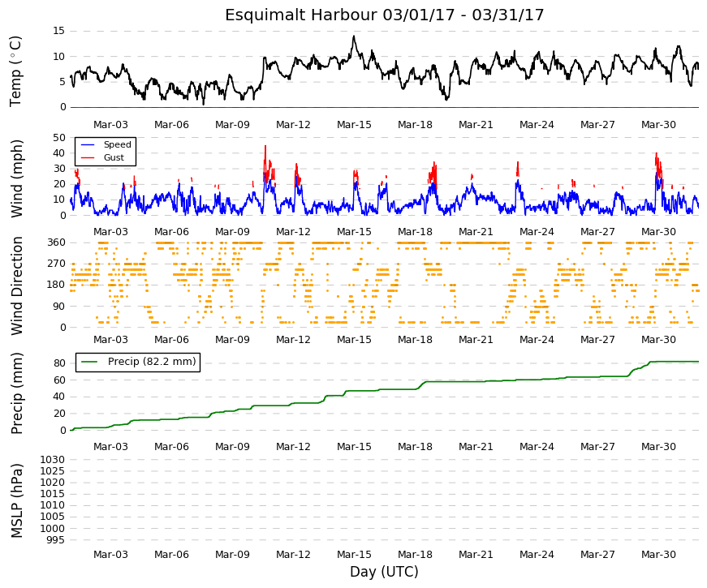Screen dimensions: 707x588
Task: Click the Mar-30 tick under precipitation plot
Action: pos(658,447)
